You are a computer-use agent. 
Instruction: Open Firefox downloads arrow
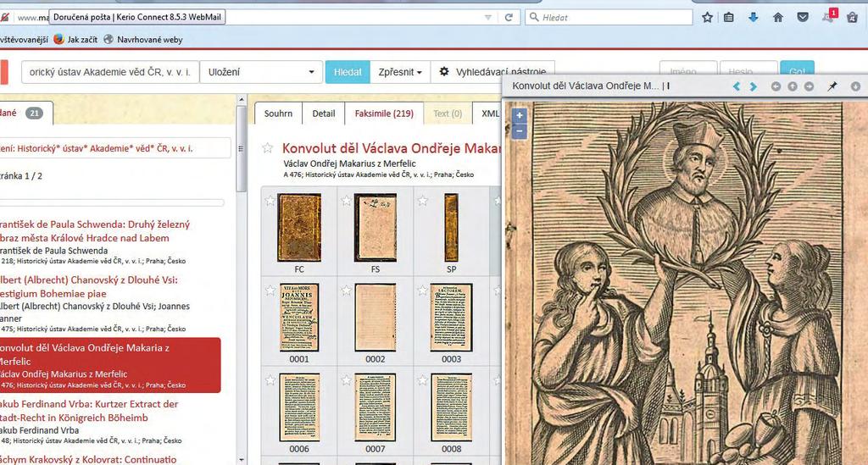[x=754, y=17]
